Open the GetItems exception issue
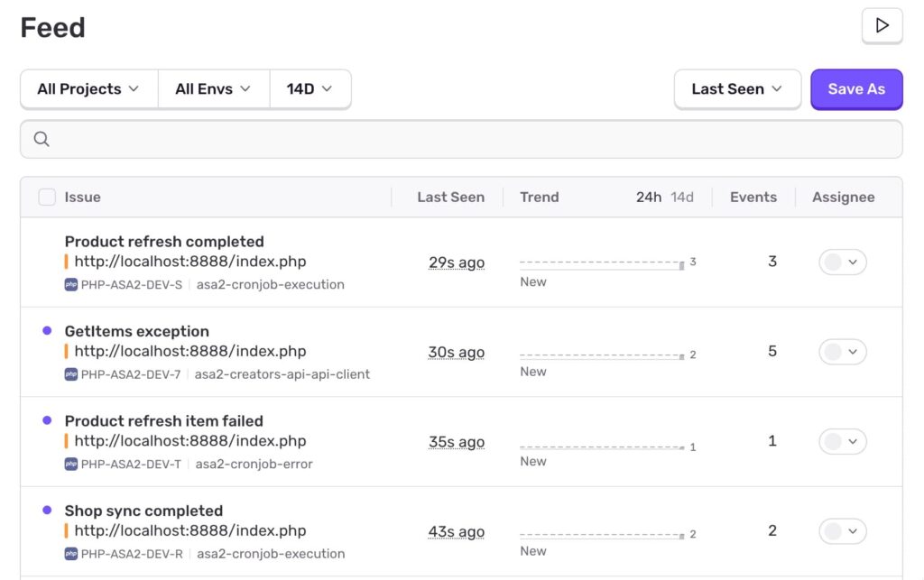Viewport: 924px width, 580px height. pyautogui.click(x=136, y=331)
